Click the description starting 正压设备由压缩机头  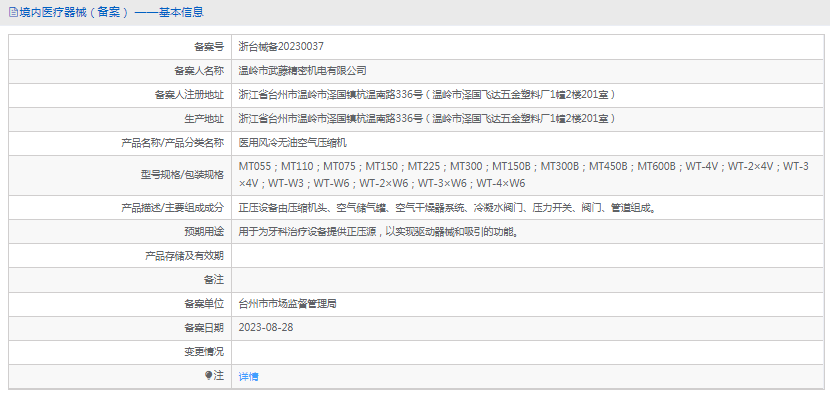(x=449, y=208)
